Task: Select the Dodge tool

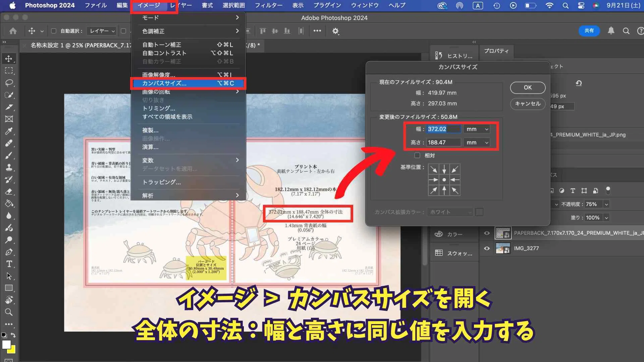Action: pos(9,240)
